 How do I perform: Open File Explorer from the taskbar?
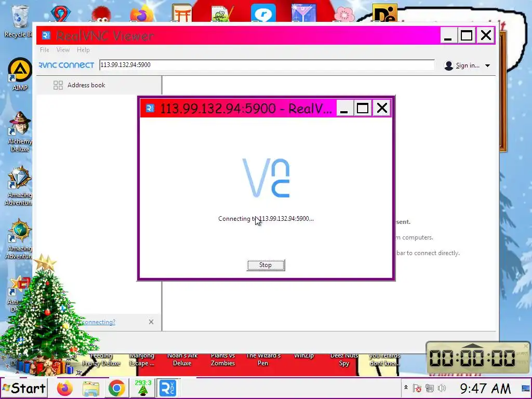pyautogui.click(x=91, y=389)
